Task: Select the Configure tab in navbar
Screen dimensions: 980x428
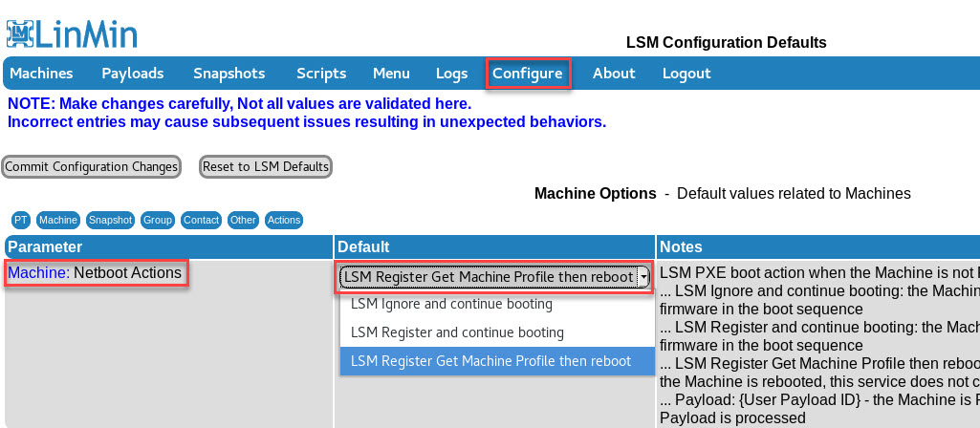Action: [x=527, y=74]
